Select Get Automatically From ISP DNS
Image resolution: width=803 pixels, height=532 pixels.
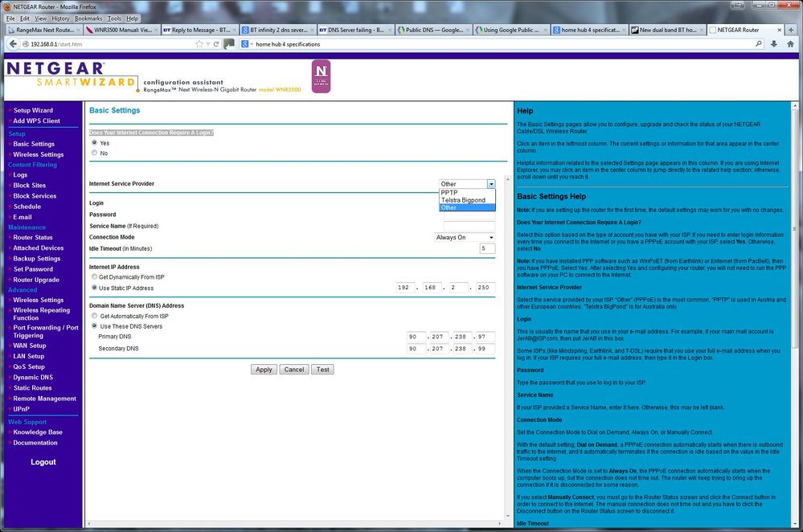point(94,316)
